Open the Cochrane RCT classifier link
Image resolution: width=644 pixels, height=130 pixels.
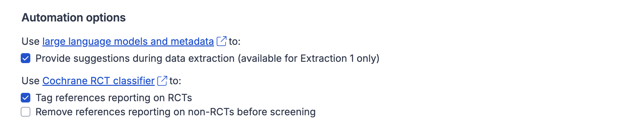[98, 81]
